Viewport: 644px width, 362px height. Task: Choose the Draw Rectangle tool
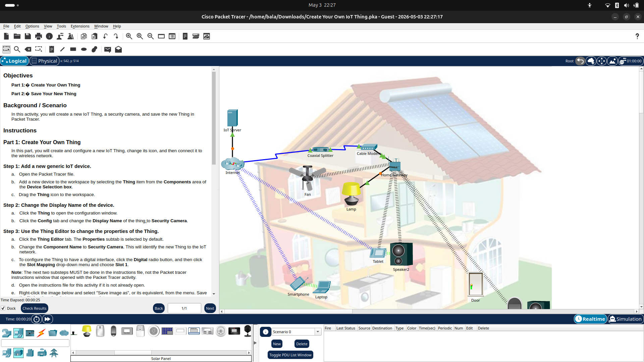(x=73, y=49)
